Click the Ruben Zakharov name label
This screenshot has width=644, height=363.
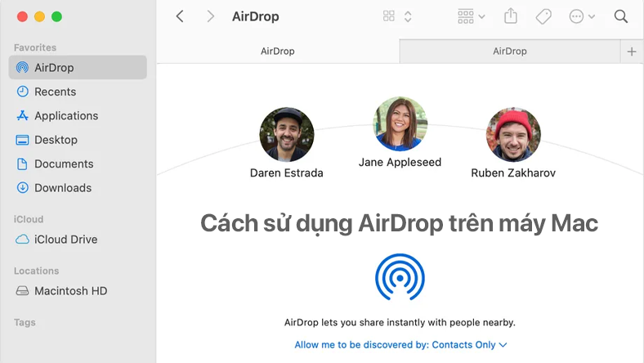pyautogui.click(x=513, y=173)
